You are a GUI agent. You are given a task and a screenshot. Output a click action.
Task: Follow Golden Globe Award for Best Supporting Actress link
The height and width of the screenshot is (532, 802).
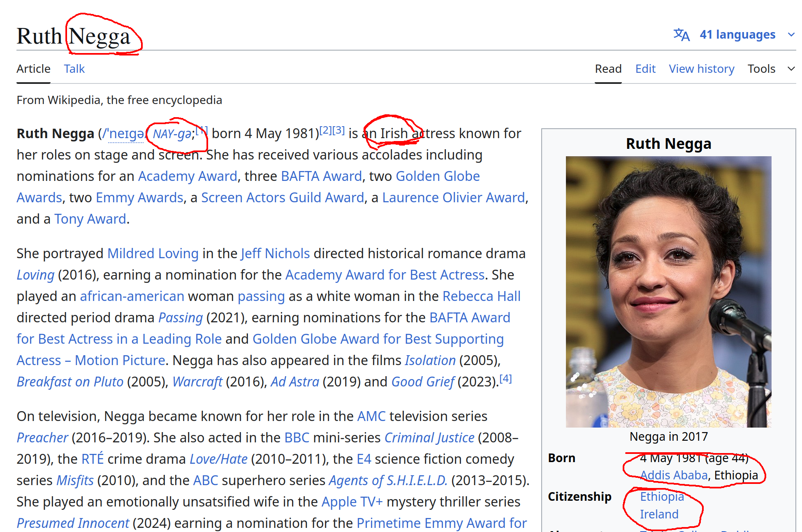[x=378, y=339]
